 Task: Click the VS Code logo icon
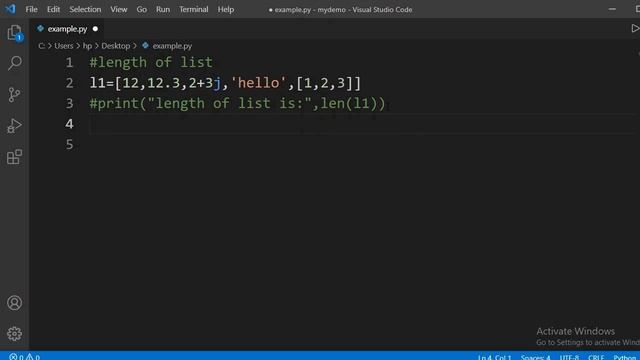click(x=10, y=9)
